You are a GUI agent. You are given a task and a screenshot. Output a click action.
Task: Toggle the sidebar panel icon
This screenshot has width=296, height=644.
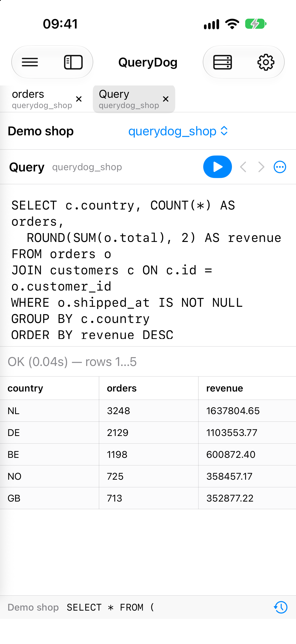(73, 62)
